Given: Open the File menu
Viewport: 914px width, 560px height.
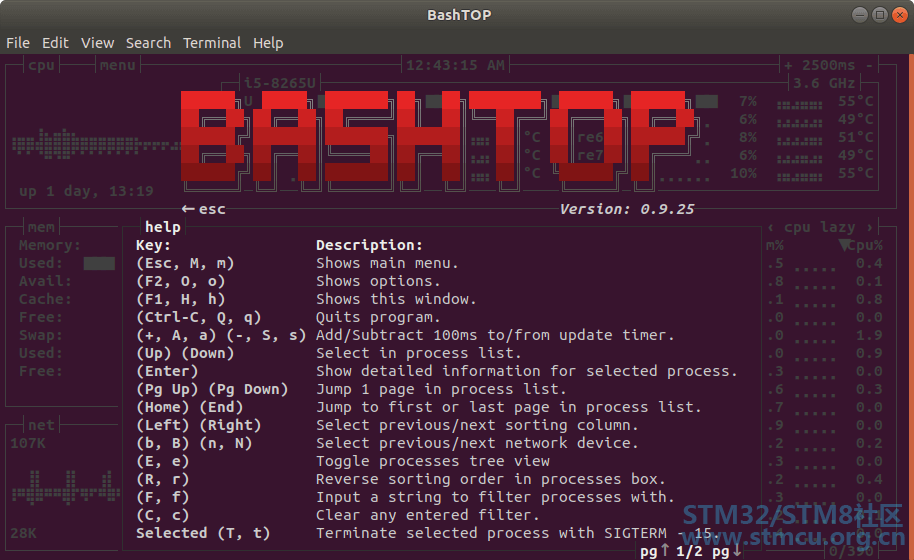Looking at the screenshot, I should pos(17,43).
